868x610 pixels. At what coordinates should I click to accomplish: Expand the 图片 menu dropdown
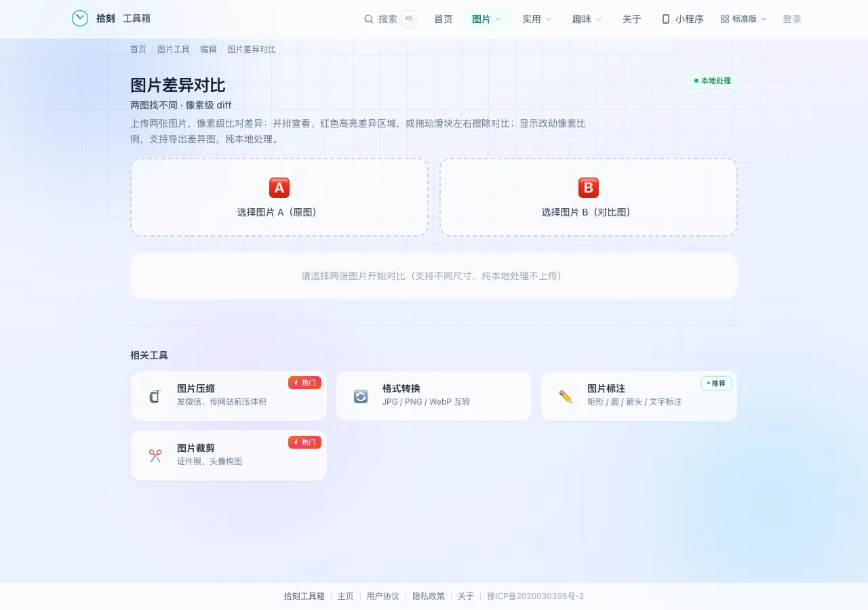487,19
